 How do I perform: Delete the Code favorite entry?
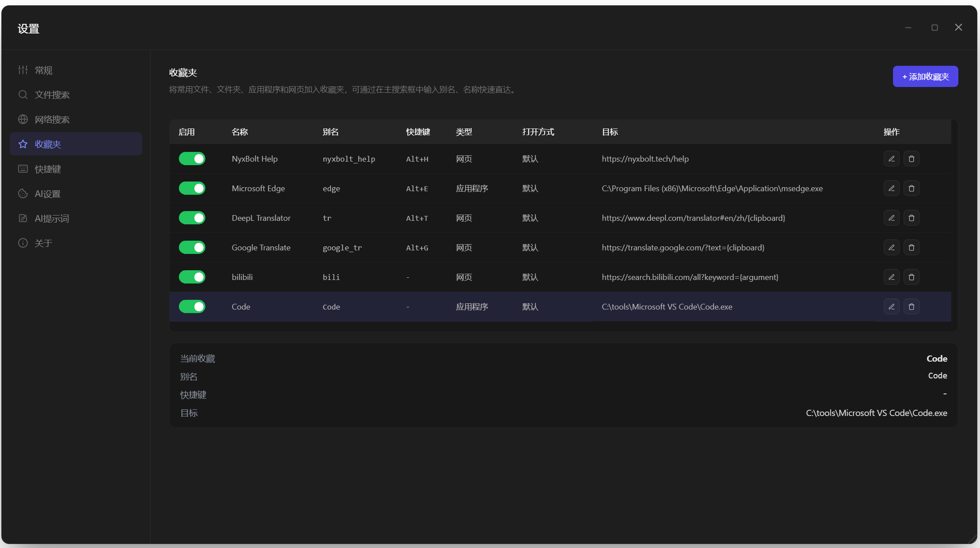point(911,306)
